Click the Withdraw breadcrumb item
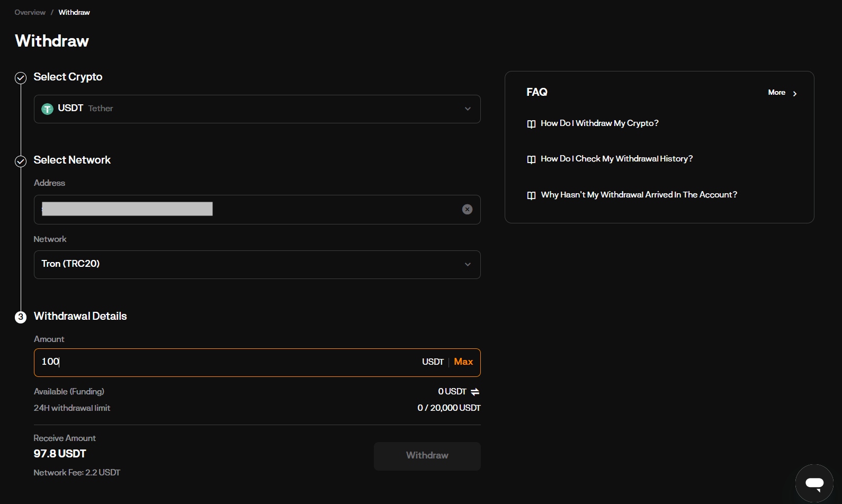The width and height of the screenshot is (842, 504). click(x=74, y=12)
